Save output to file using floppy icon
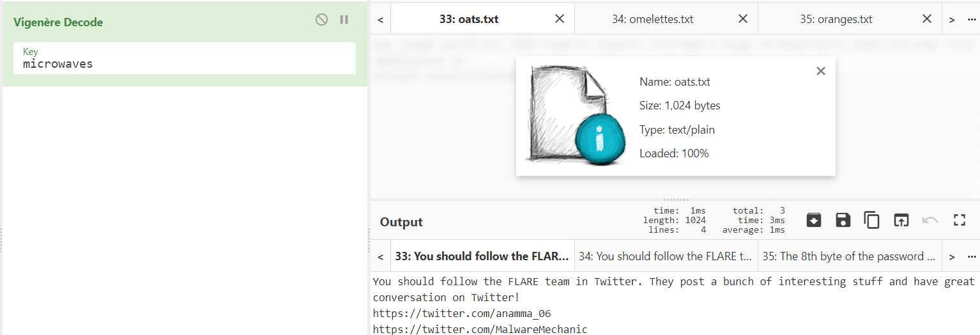The image size is (980, 335). (843, 221)
